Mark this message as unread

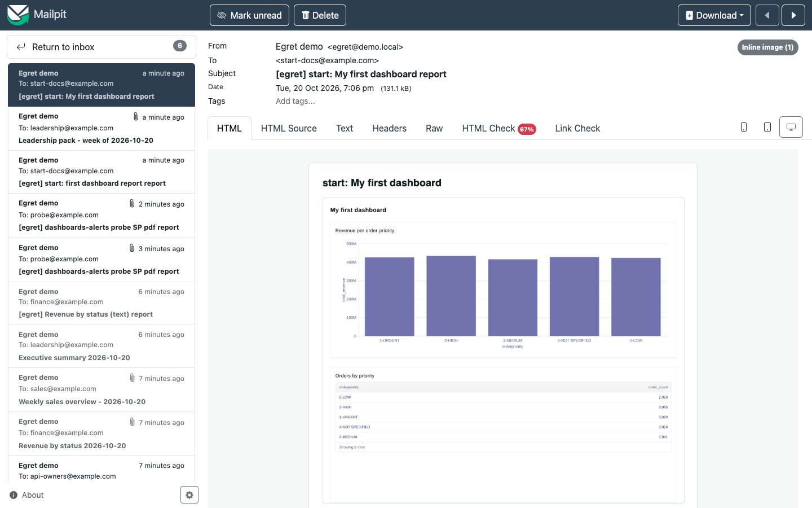click(x=249, y=15)
